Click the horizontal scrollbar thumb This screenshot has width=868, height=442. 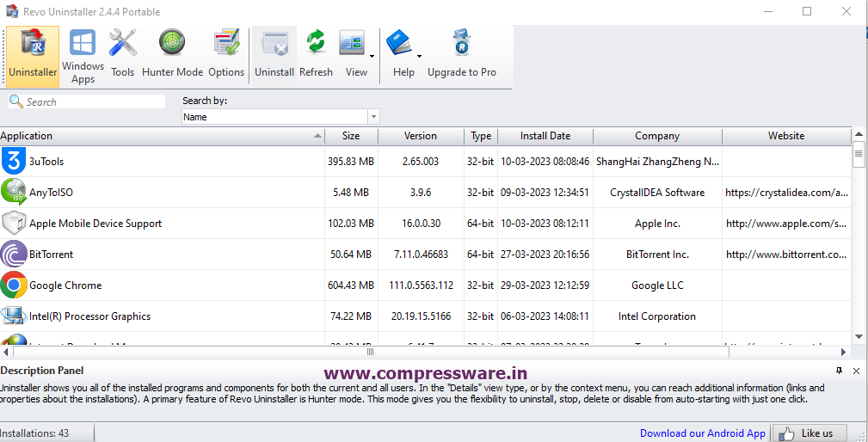(371, 352)
